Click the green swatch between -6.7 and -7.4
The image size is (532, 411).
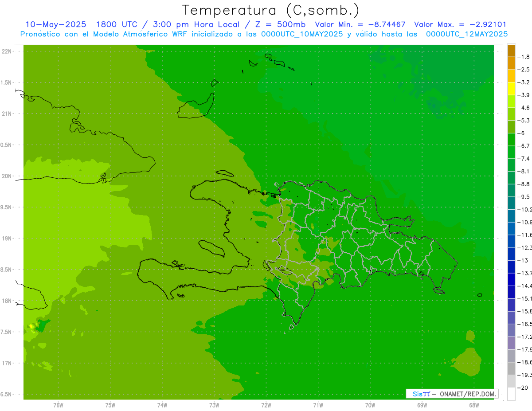click(511, 152)
